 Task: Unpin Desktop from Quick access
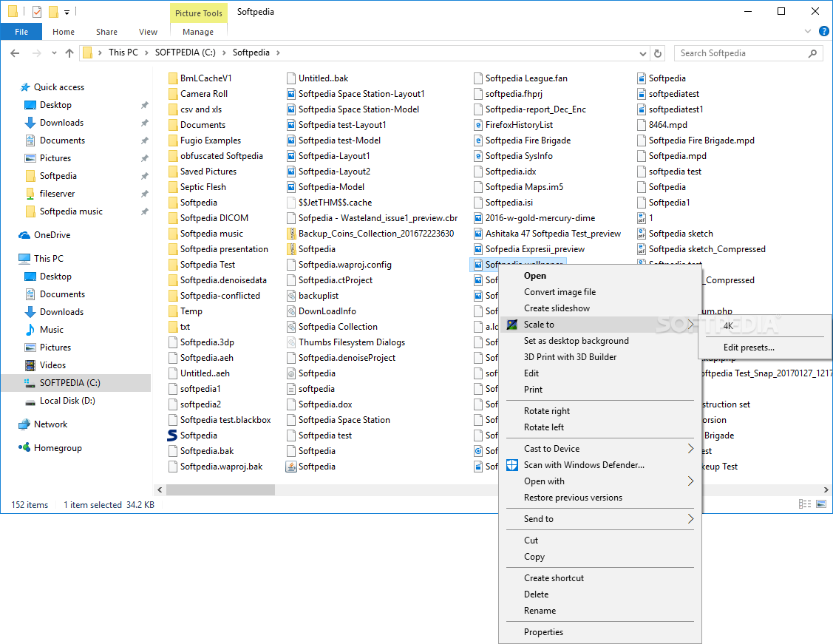[x=144, y=105]
